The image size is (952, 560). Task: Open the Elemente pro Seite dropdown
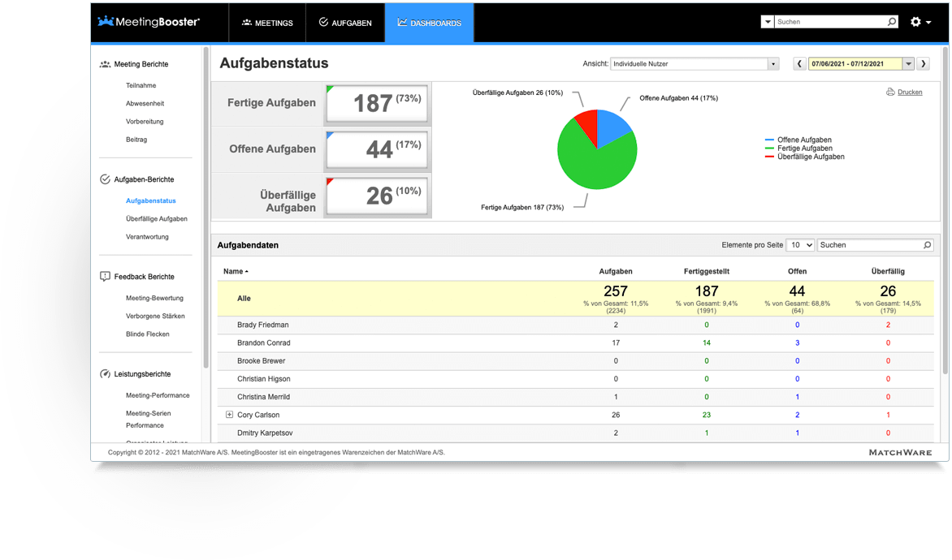pos(799,245)
